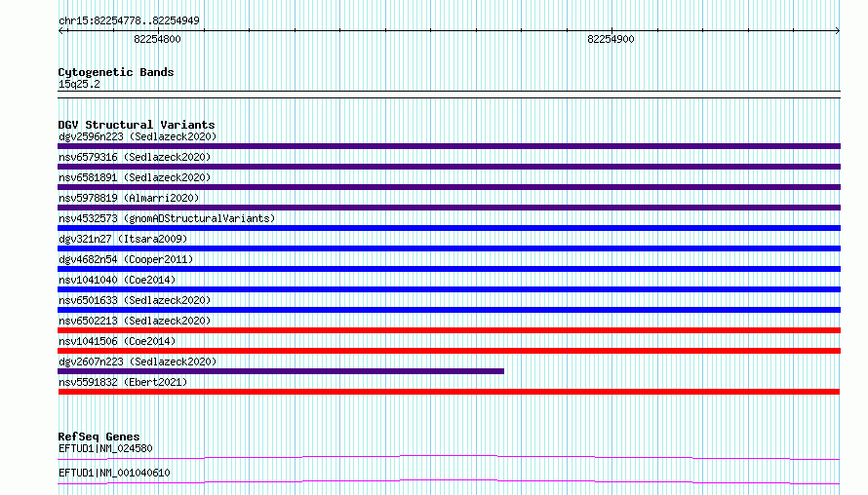Click the blue bar for nsv6501633
Viewport: 868px width, 495px height.
tap(449, 310)
